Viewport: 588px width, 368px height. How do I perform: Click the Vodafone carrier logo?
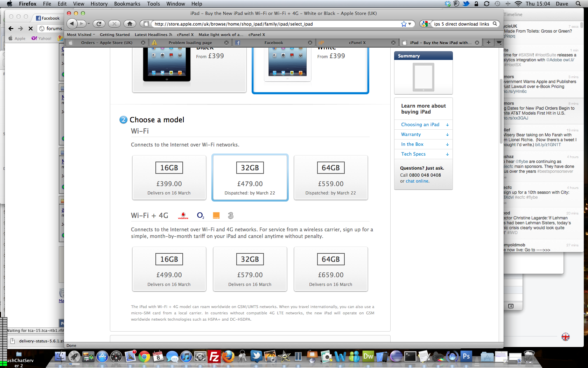tap(183, 216)
